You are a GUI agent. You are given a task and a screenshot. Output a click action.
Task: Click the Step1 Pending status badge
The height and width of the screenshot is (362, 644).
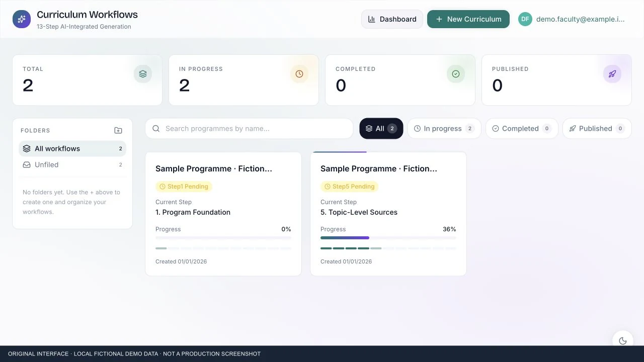point(184,187)
